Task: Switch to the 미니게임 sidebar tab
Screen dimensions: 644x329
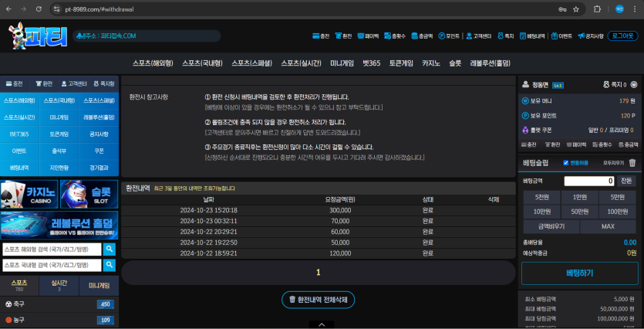Action: point(99,286)
